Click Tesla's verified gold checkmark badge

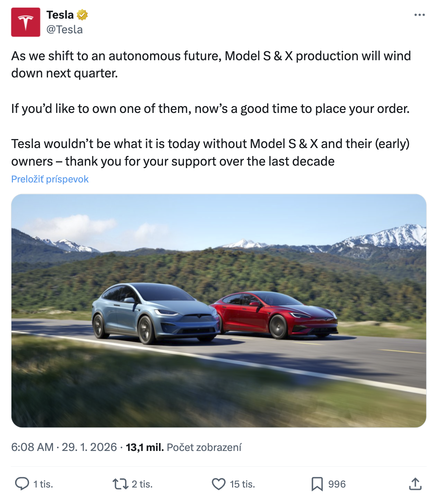(82, 15)
